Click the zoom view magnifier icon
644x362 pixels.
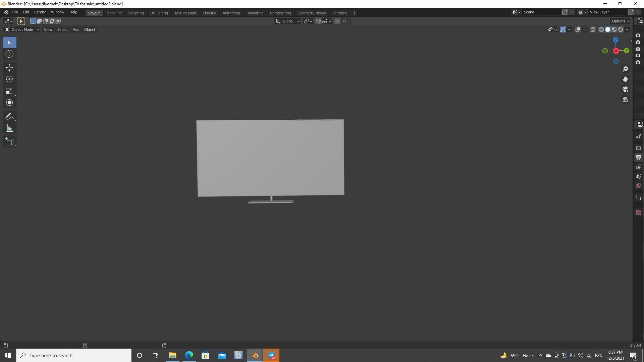click(x=625, y=69)
